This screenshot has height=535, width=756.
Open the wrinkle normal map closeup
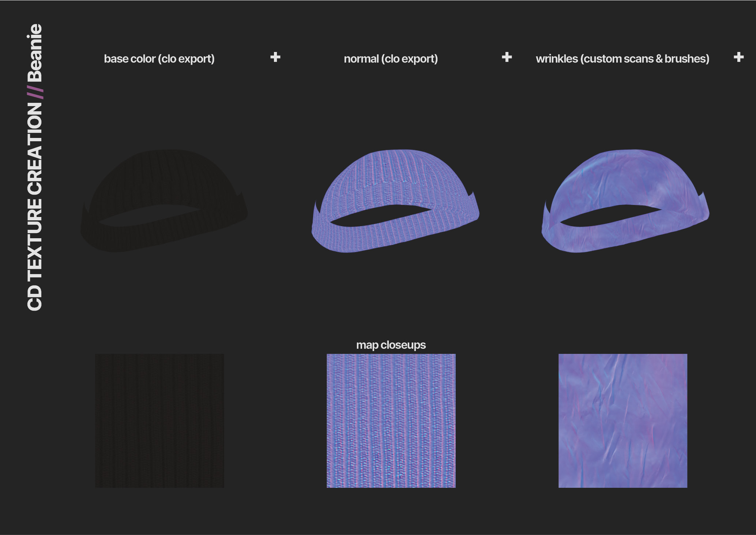tap(623, 420)
